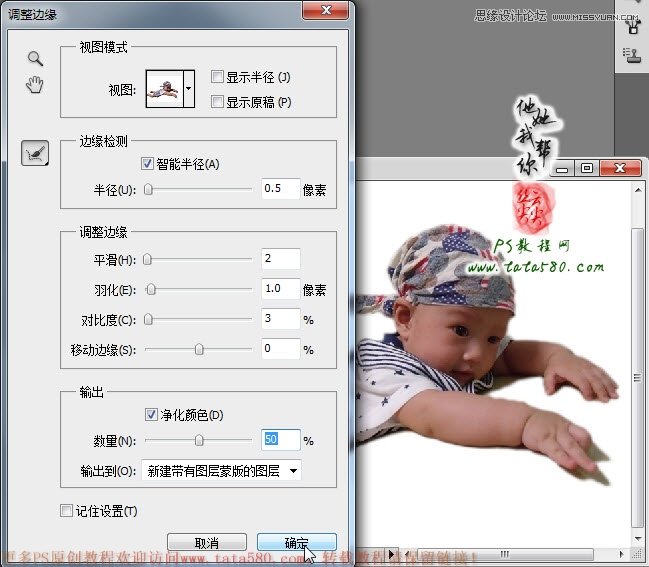The image size is (649, 567).
Task: Click the 数量(N) slider handle
Action: point(199,440)
